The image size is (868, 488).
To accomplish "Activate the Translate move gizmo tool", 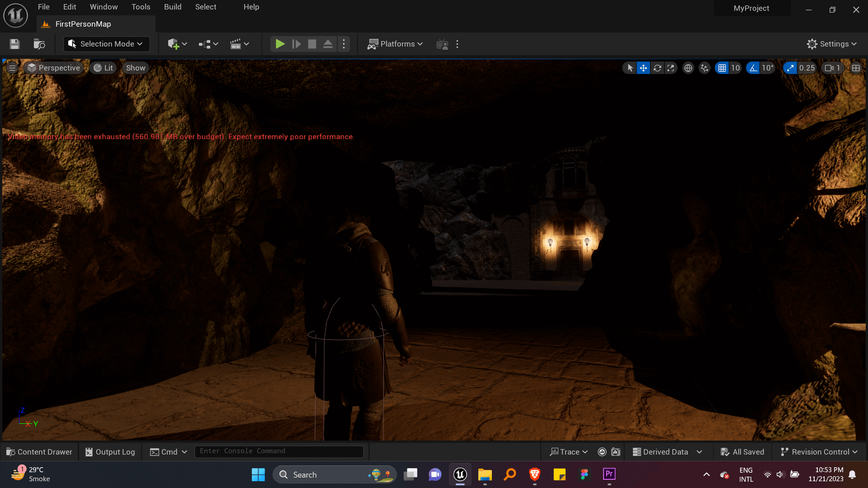I will [643, 68].
